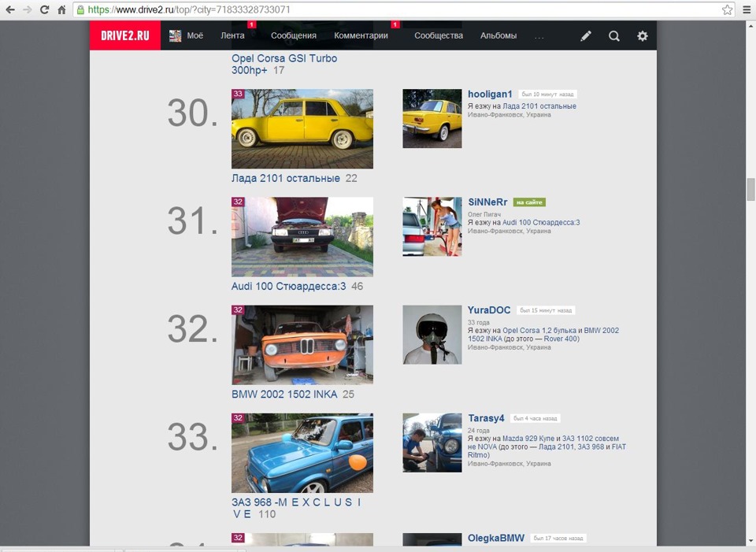756x552 pixels.
Task: Click the address bar URL field
Action: 404,9
